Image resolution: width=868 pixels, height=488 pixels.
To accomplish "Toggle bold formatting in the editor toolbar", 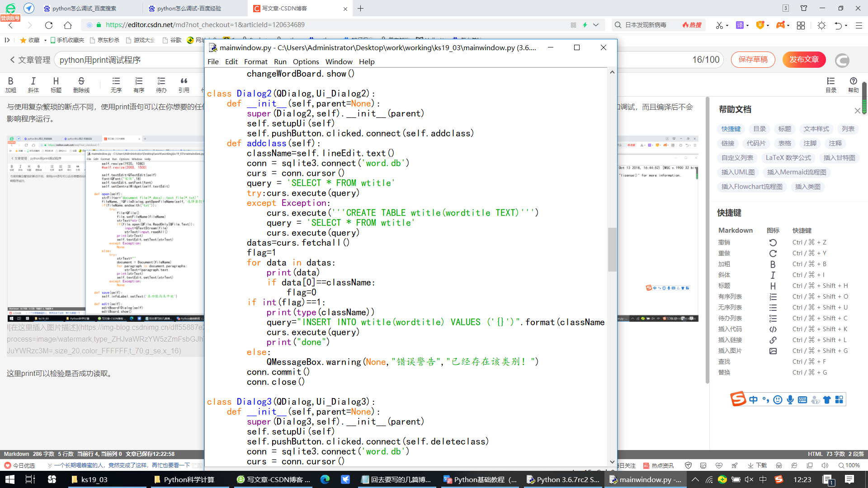I will (x=11, y=84).
